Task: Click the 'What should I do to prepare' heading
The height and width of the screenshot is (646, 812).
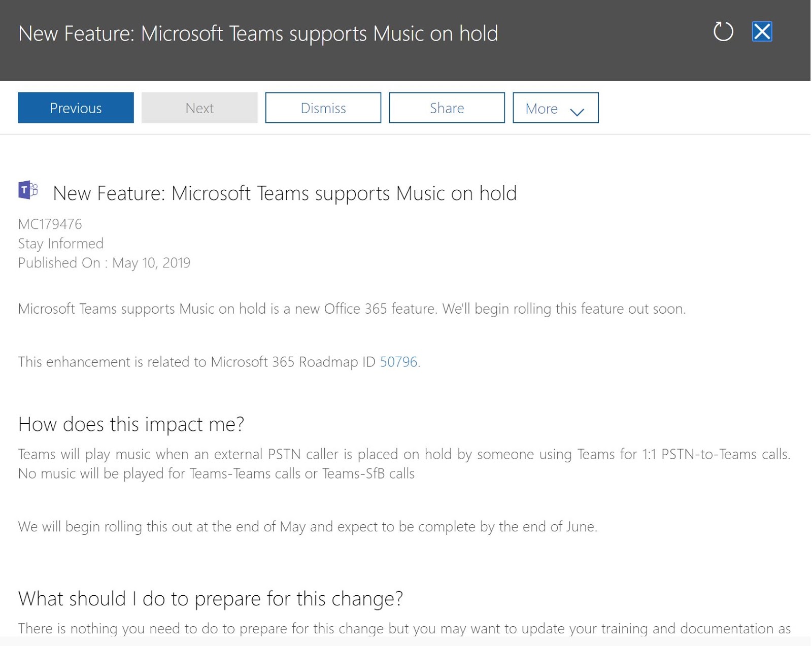Action: pyautogui.click(x=210, y=599)
